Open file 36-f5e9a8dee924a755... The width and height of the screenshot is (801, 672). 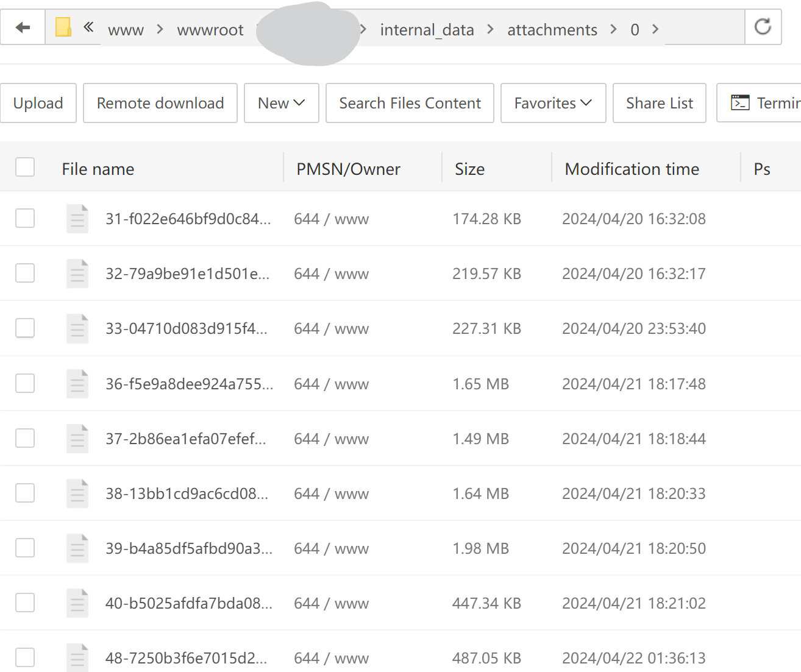click(x=190, y=384)
